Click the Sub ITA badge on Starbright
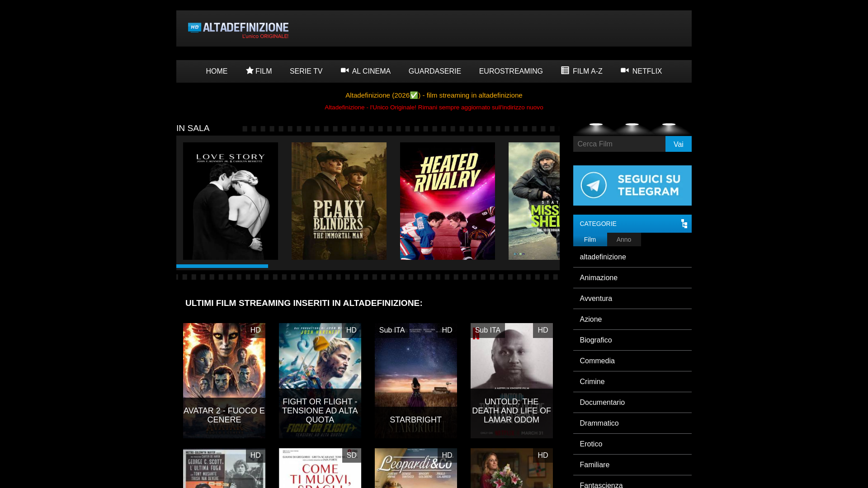Viewport: 868px width, 488px height. (392, 330)
